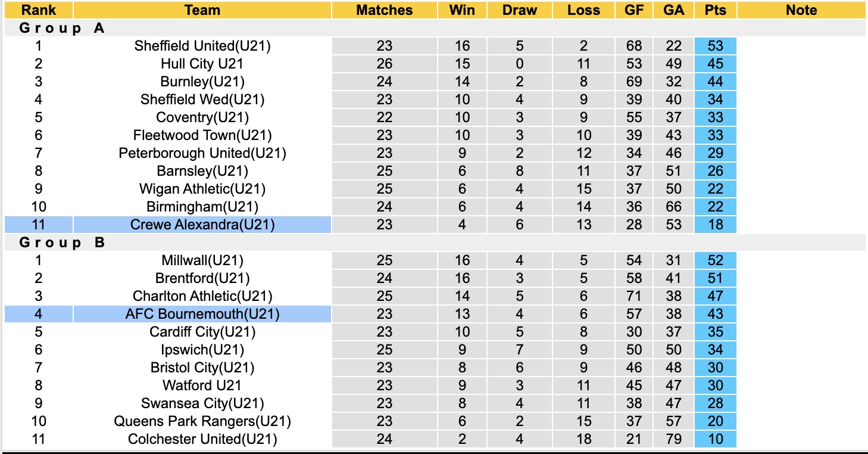This screenshot has width=868, height=454.
Task: Select Charlton Athletic(U21) team name
Action: 202,296
